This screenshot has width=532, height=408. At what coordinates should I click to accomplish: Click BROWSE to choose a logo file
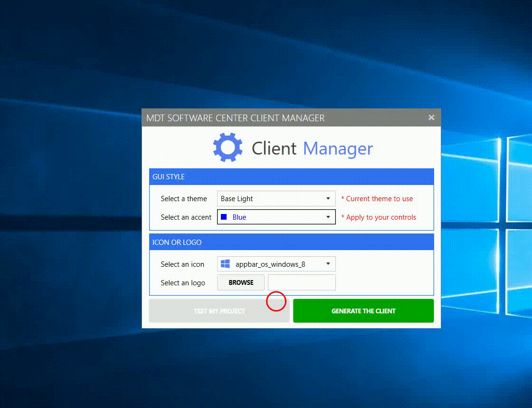241,282
